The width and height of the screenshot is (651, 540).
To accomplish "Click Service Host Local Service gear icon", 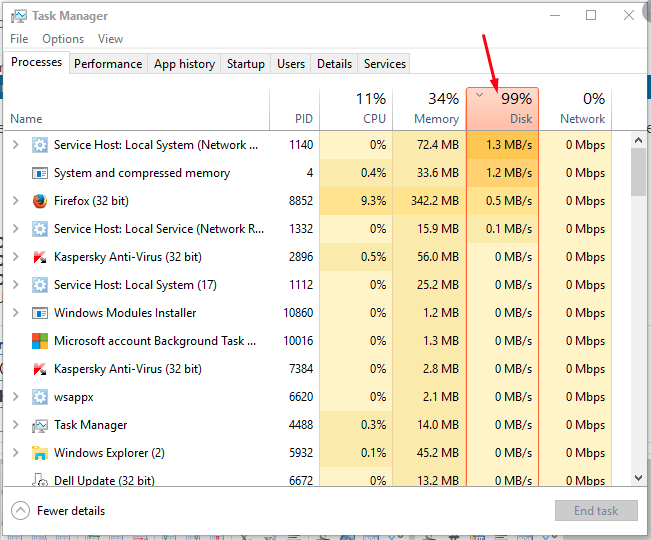I will coord(40,229).
